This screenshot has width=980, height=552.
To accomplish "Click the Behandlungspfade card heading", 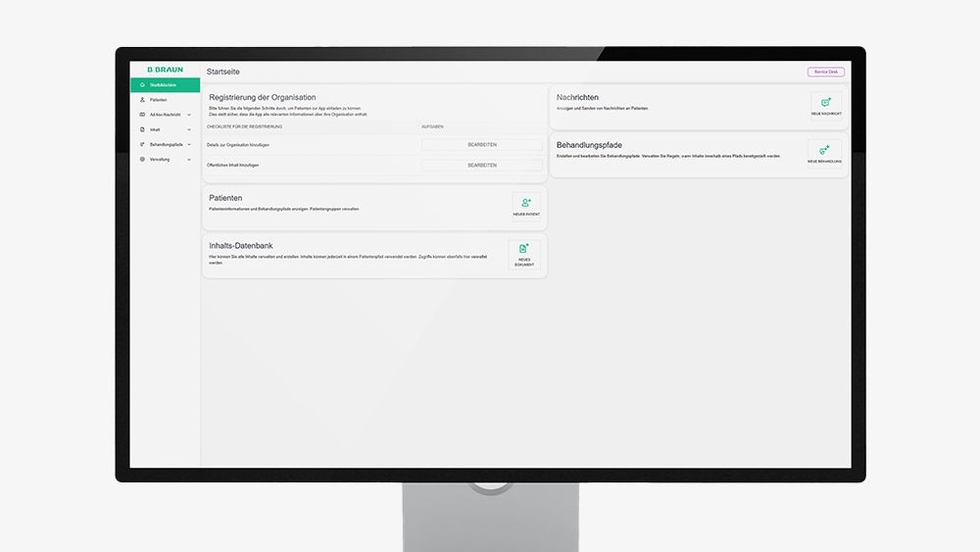I will pyautogui.click(x=589, y=145).
